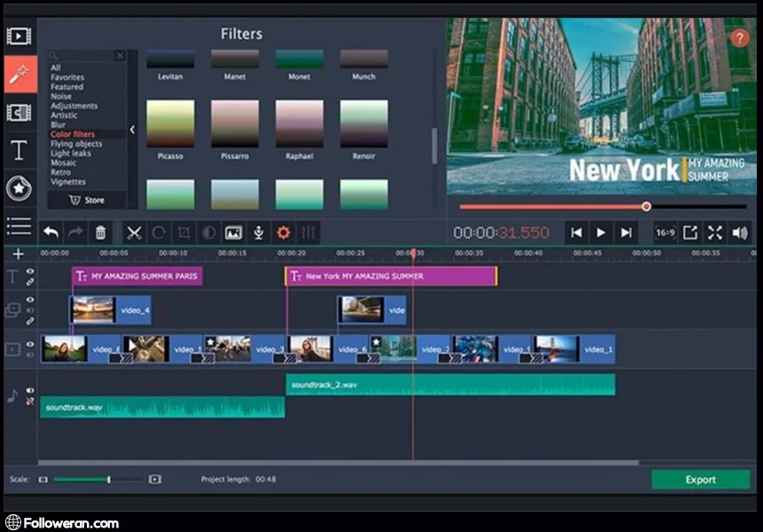Select the scissors Split tool

[134, 232]
